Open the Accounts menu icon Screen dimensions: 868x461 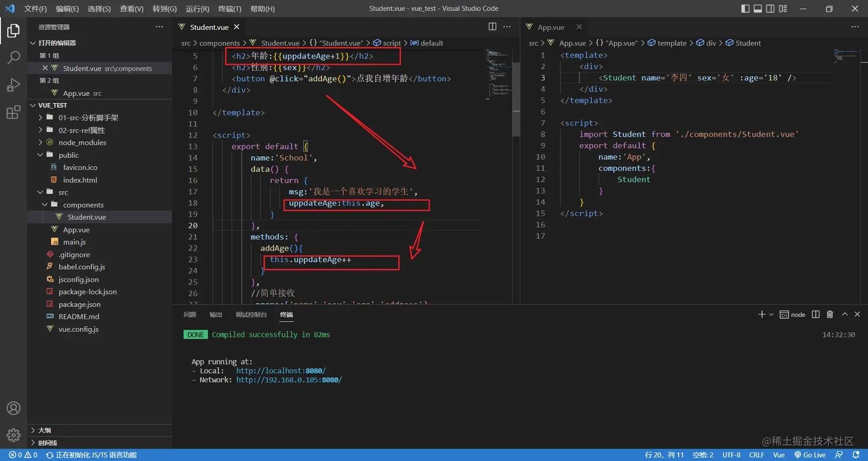click(x=13, y=408)
